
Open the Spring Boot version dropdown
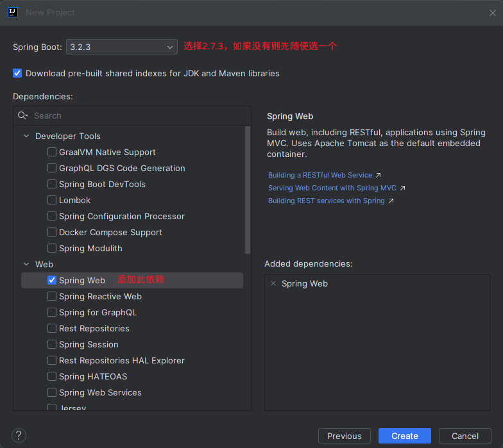(122, 47)
